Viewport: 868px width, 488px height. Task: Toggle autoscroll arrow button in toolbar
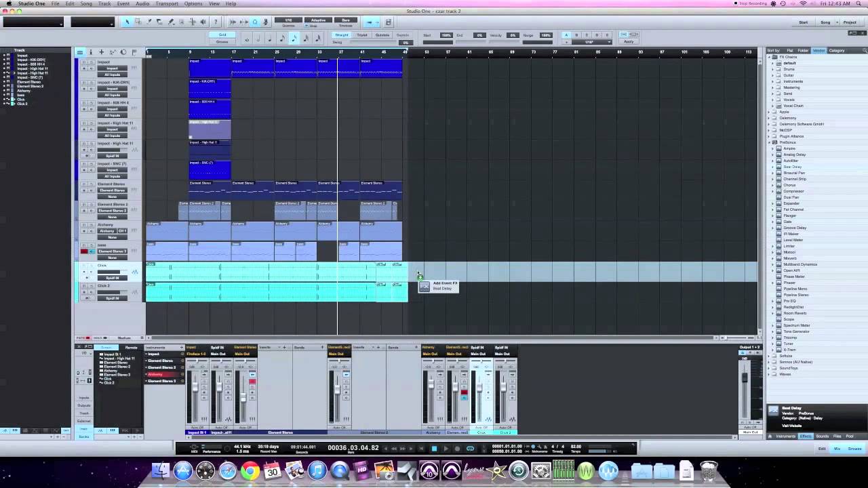pos(371,22)
